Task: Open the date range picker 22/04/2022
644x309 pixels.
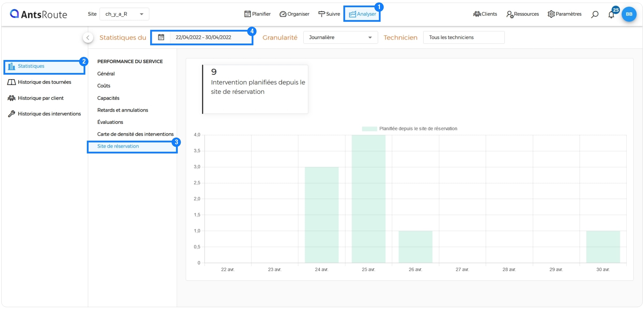Action: click(x=203, y=37)
